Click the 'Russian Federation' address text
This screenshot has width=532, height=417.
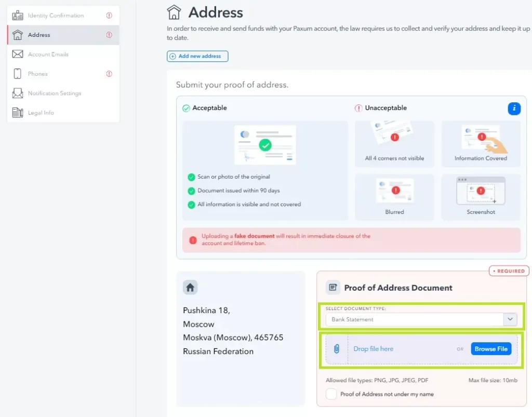click(218, 351)
